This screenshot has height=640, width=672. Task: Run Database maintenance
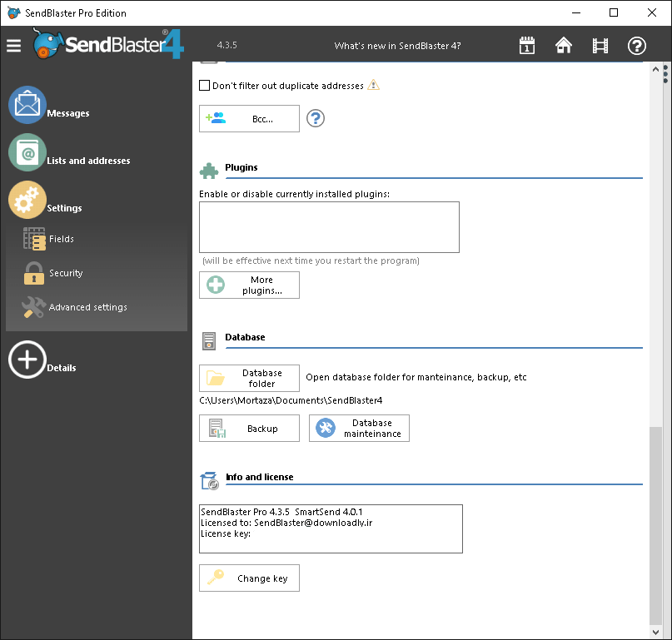coord(359,428)
